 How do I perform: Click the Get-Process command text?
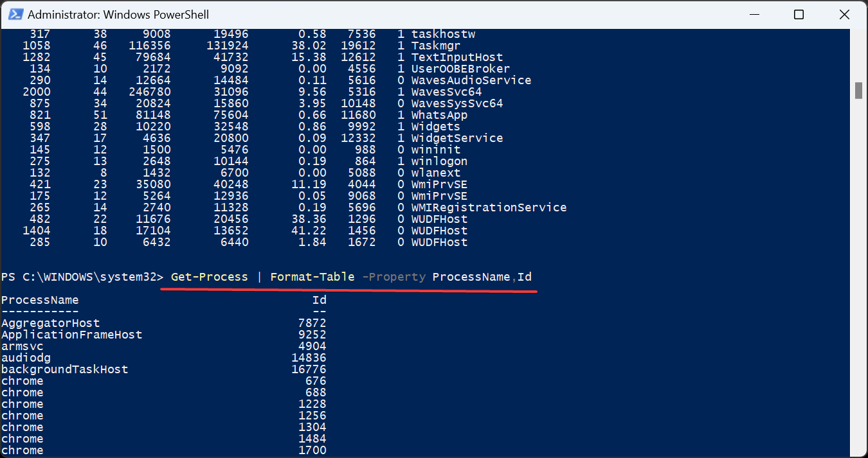[x=209, y=277]
